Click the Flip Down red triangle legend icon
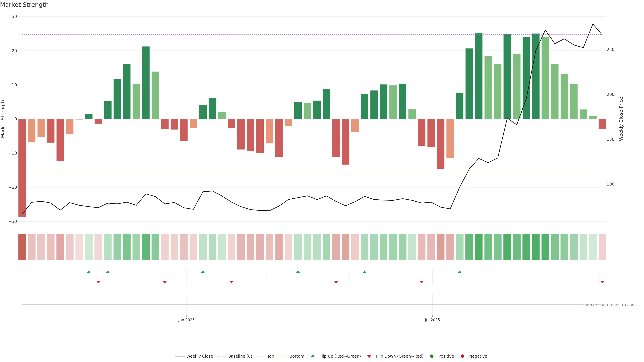This screenshot has height=362, width=644. click(369, 356)
